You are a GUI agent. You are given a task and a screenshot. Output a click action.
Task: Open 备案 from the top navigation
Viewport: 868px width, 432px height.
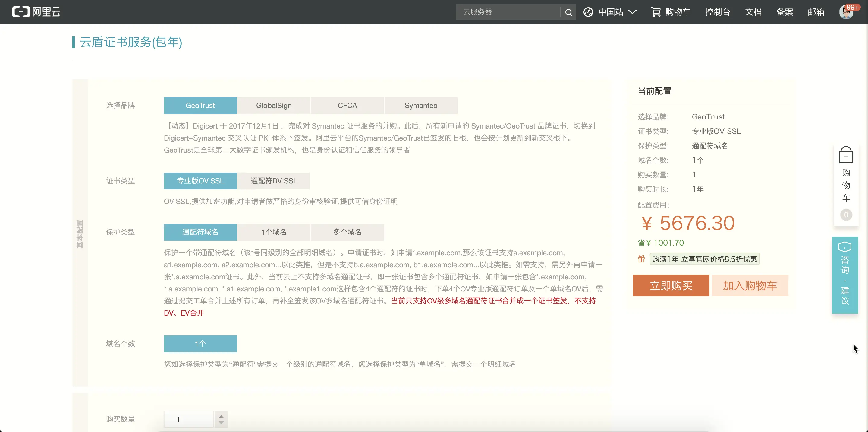pyautogui.click(x=785, y=12)
